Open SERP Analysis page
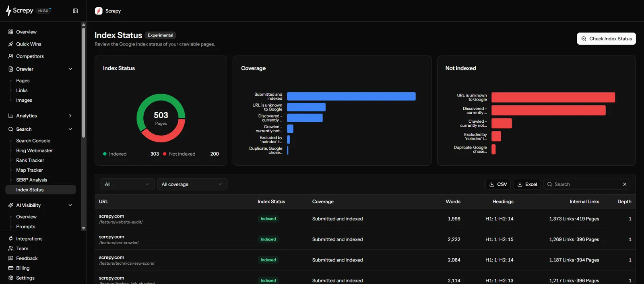644x284 pixels. pyautogui.click(x=31, y=180)
